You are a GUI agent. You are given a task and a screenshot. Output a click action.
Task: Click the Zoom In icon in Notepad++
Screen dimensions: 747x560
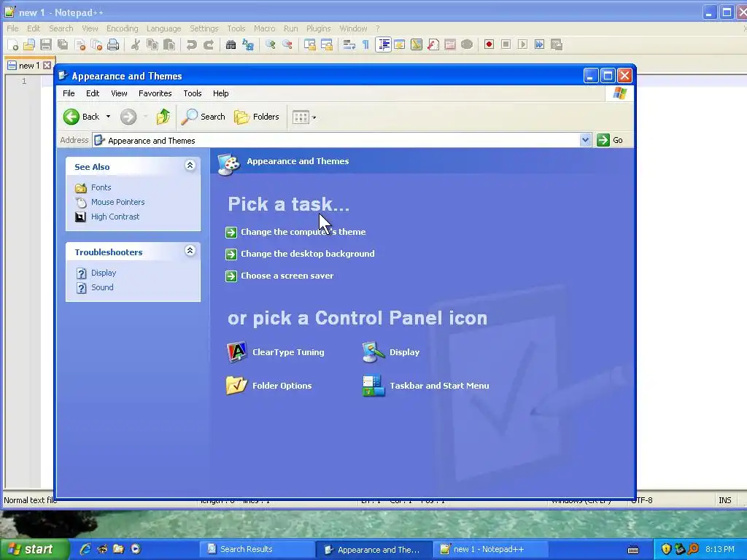pos(271,44)
